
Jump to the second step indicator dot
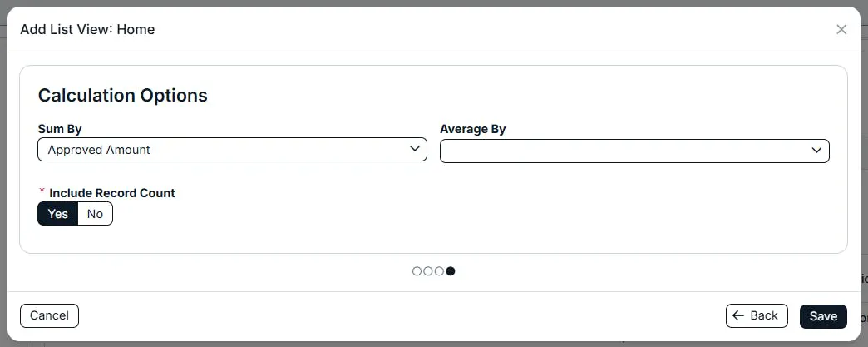(x=428, y=271)
